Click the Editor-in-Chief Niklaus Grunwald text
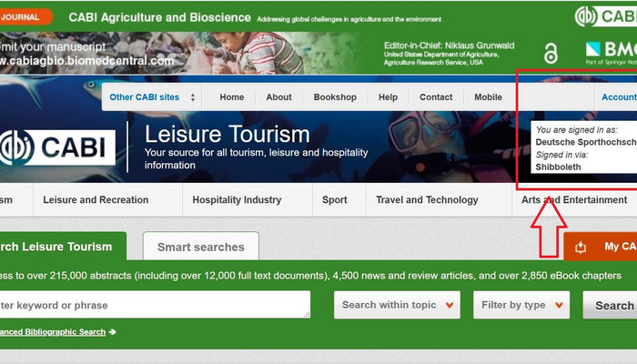Image resolution: width=637 pixels, height=364 pixels. 449,45
